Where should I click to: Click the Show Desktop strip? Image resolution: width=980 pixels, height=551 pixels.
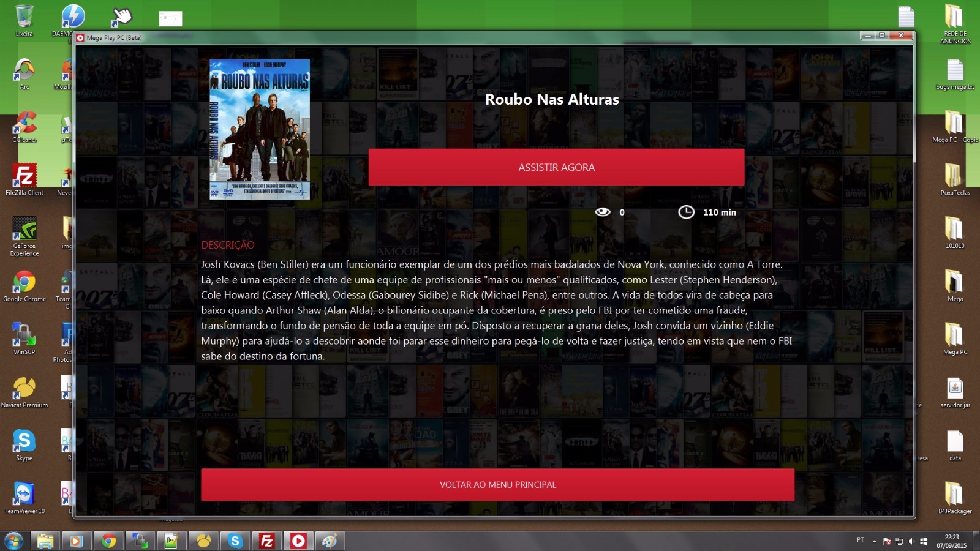pyautogui.click(x=976, y=541)
